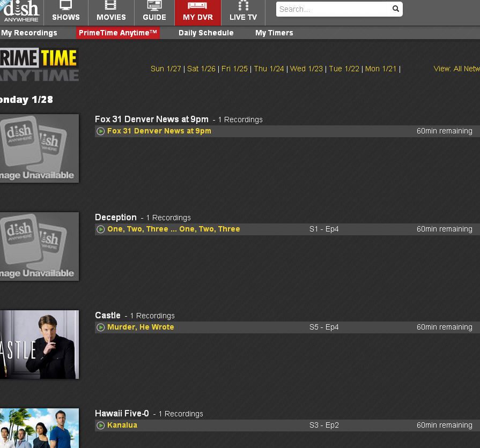Show Mon 1/21 recordings
Image resolution: width=480 pixels, height=448 pixels.
click(381, 69)
